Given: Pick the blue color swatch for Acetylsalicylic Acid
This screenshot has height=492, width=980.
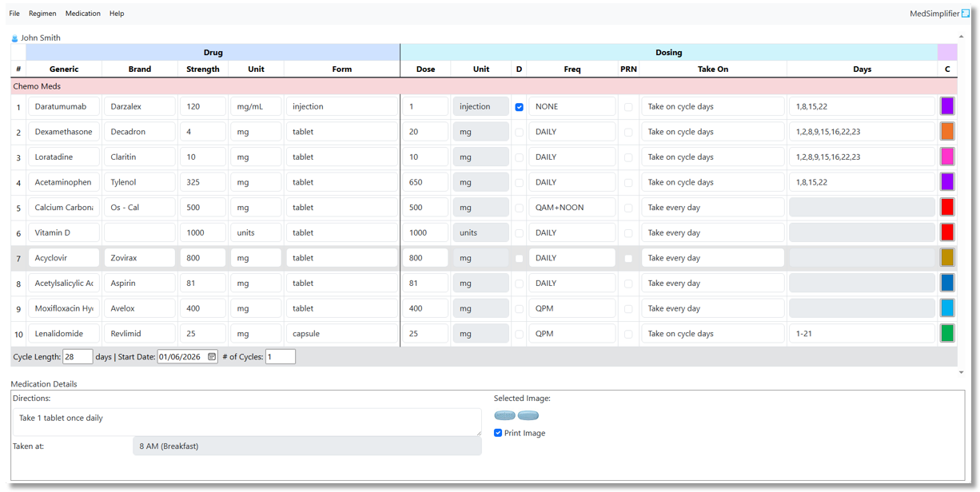Looking at the screenshot, I should pyautogui.click(x=947, y=284).
